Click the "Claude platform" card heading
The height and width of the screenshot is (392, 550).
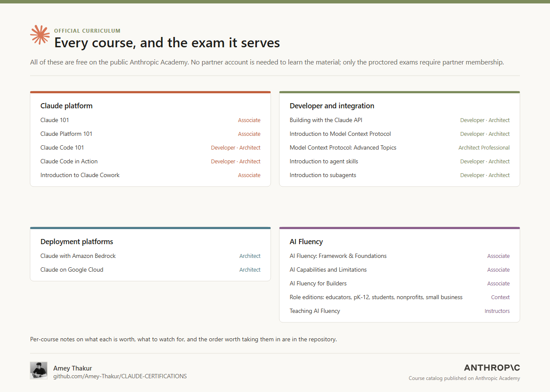click(67, 106)
